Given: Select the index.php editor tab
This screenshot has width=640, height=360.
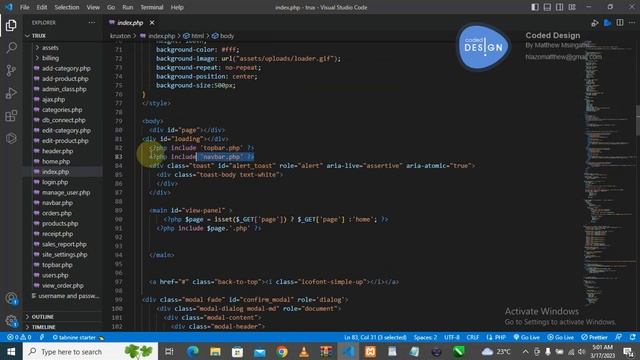Looking at the screenshot, I should tap(130, 23).
